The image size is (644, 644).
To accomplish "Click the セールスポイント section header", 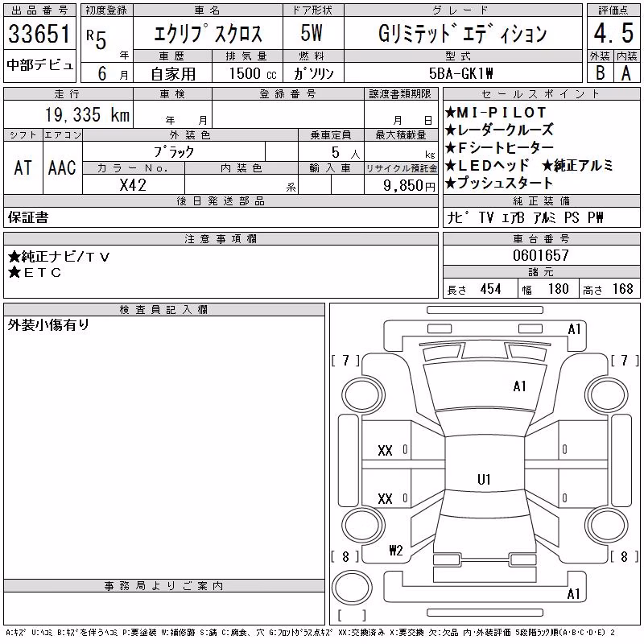I will [x=541, y=94].
